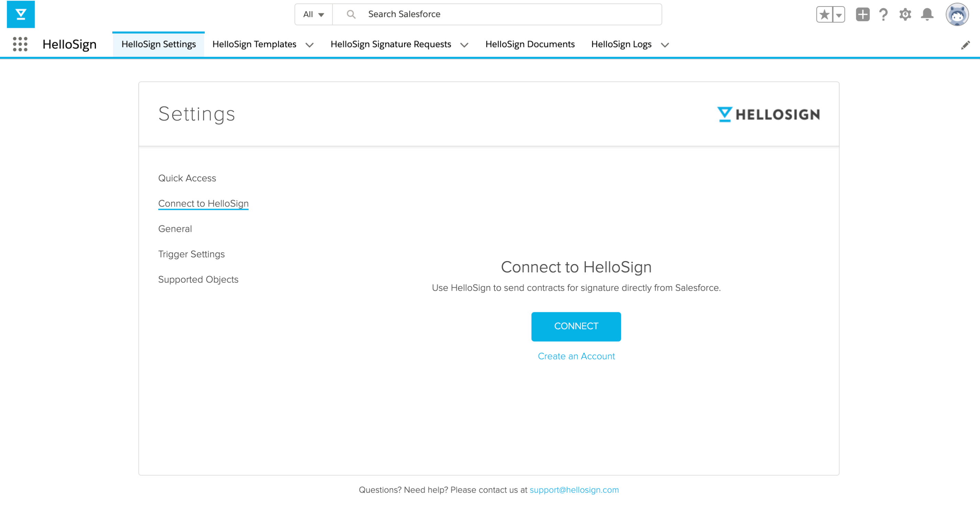980x505 pixels.
Task: Open the Trigger Settings section
Action: [191, 255]
